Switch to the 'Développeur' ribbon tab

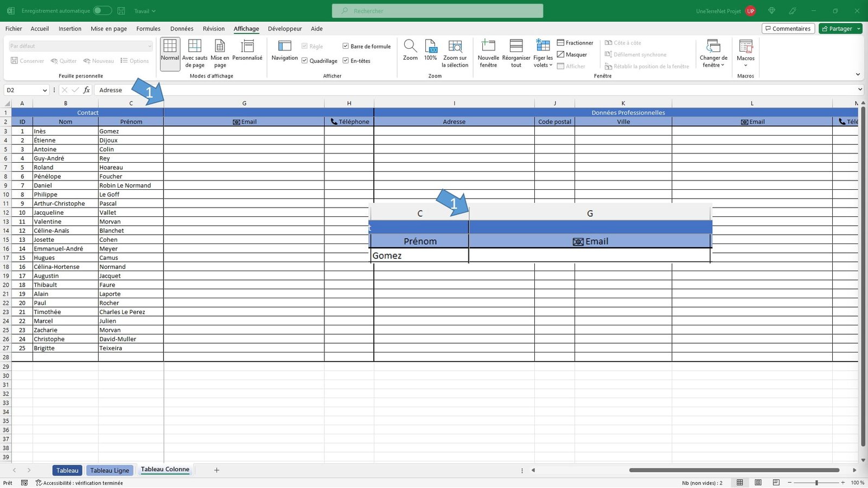(x=285, y=29)
